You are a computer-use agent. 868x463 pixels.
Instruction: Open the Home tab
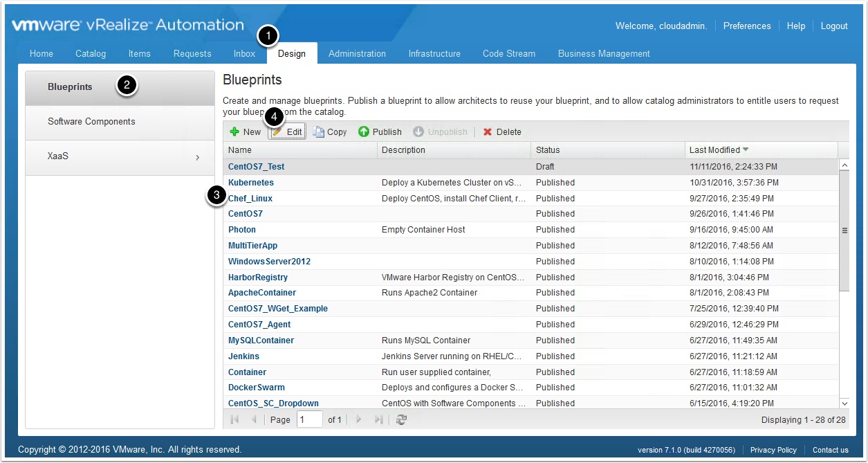(41, 53)
